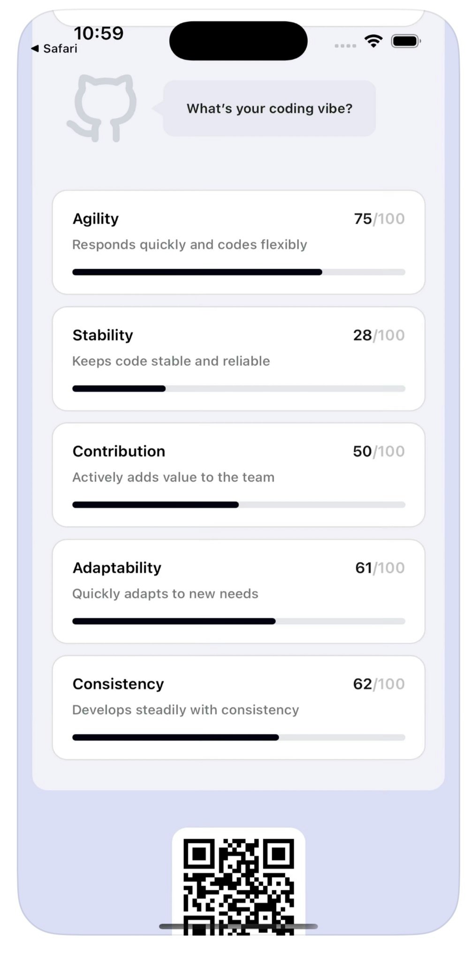The height and width of the screenshot is (980, 471).
Task: Open the Contribution details card
Action: 238,475
